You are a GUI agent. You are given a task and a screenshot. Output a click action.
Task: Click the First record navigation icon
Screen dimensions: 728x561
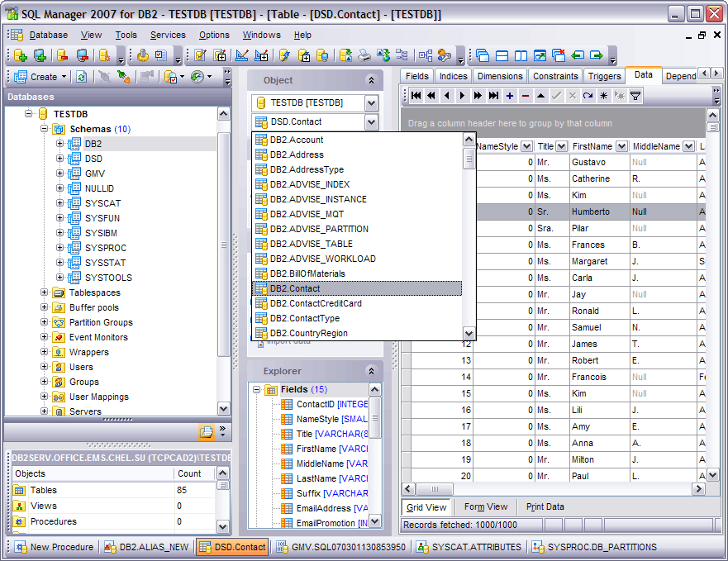point(416,96)
